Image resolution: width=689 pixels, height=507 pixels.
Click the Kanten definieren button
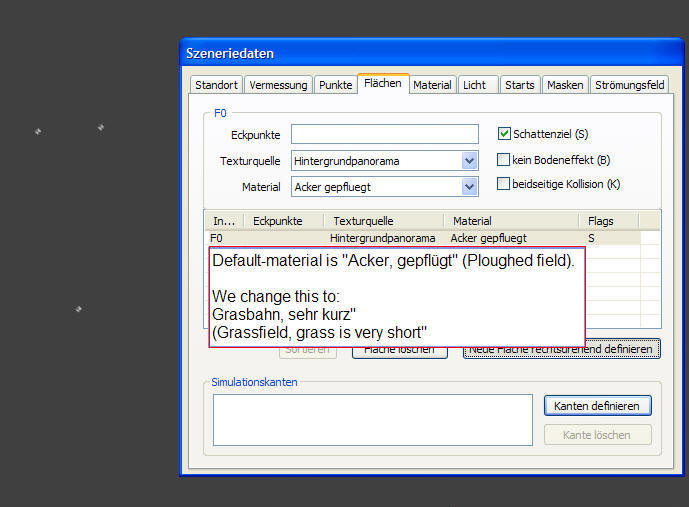click(597, 406)
